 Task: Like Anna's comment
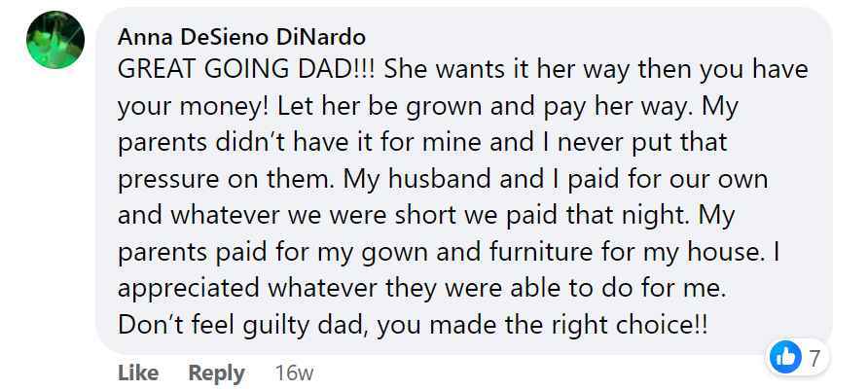coord(138,372)
